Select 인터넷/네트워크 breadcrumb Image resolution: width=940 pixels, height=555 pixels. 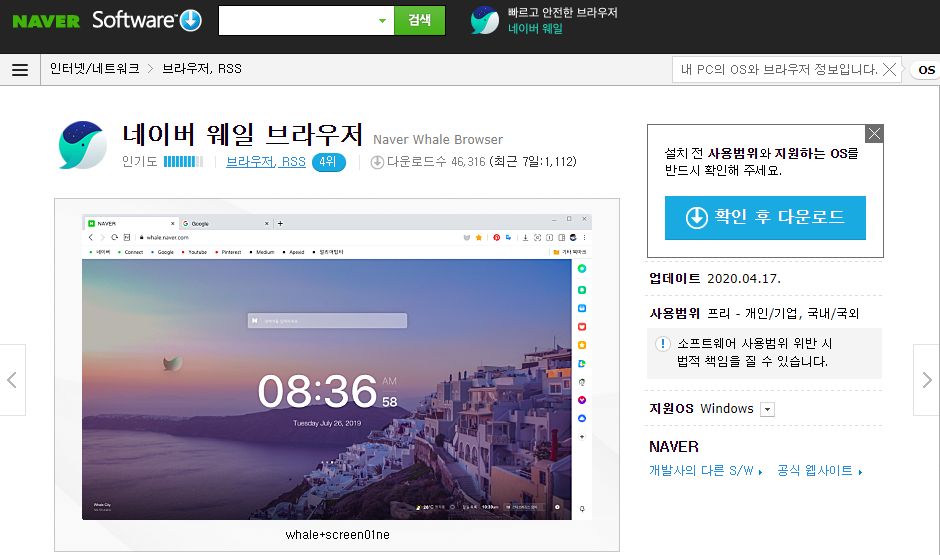[x=95, y=69]
